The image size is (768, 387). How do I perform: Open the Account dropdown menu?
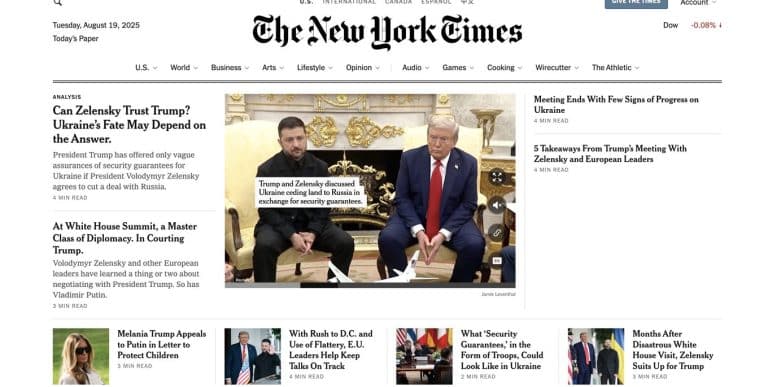click(698, 2)
